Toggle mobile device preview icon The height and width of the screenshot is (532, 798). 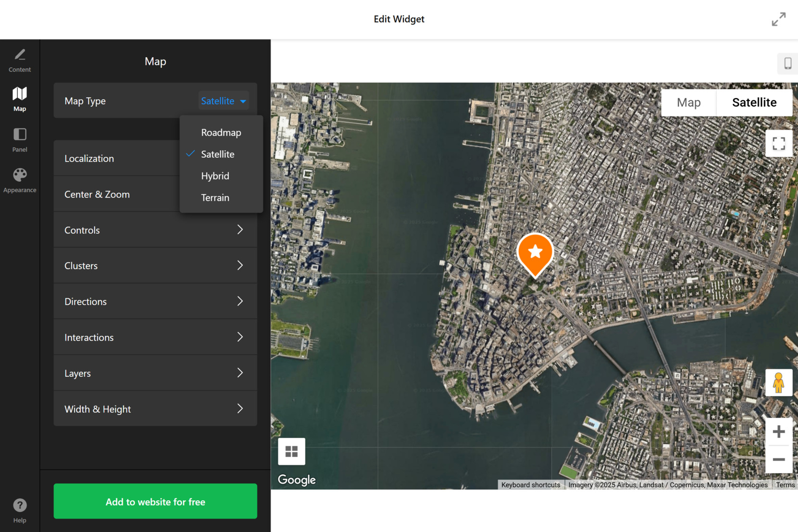(x=787, y=63)
